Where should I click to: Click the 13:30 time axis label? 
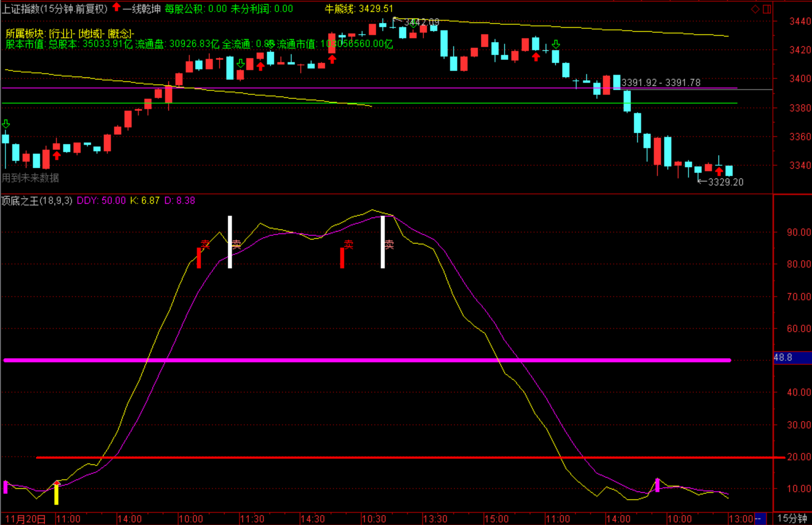click(435, 519)
